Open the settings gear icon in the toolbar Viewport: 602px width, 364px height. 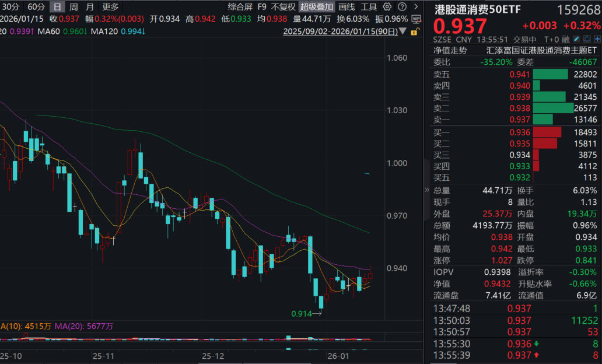387,7
